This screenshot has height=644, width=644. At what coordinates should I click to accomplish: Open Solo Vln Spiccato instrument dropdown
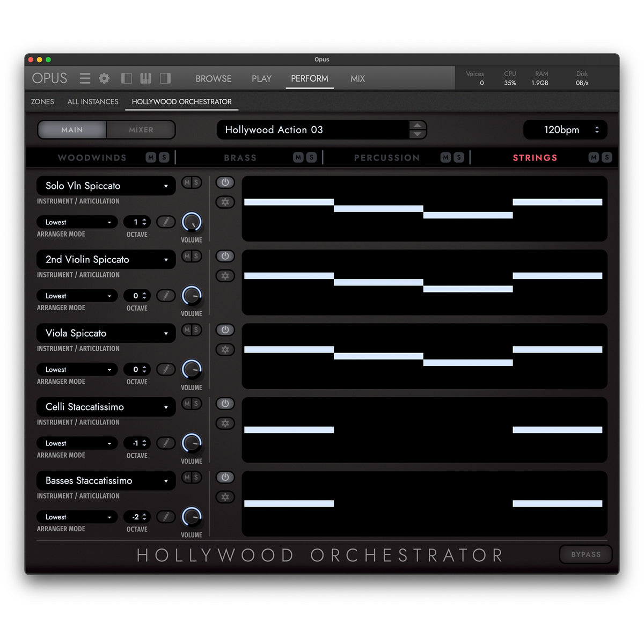(106, 186)
